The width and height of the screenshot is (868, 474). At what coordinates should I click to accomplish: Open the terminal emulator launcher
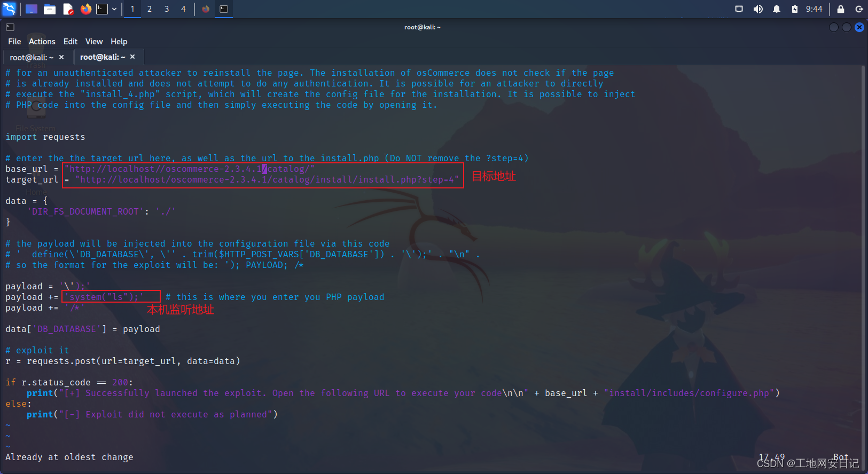pos(102,9)
